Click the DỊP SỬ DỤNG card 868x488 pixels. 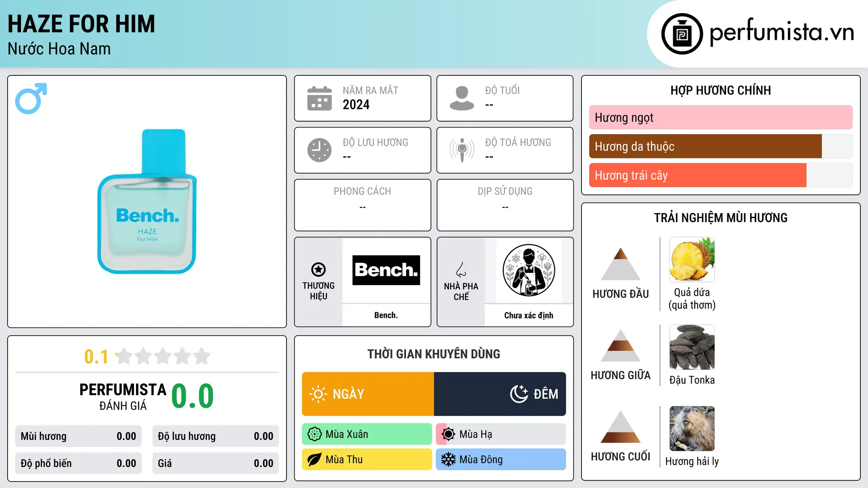[505, 205]
